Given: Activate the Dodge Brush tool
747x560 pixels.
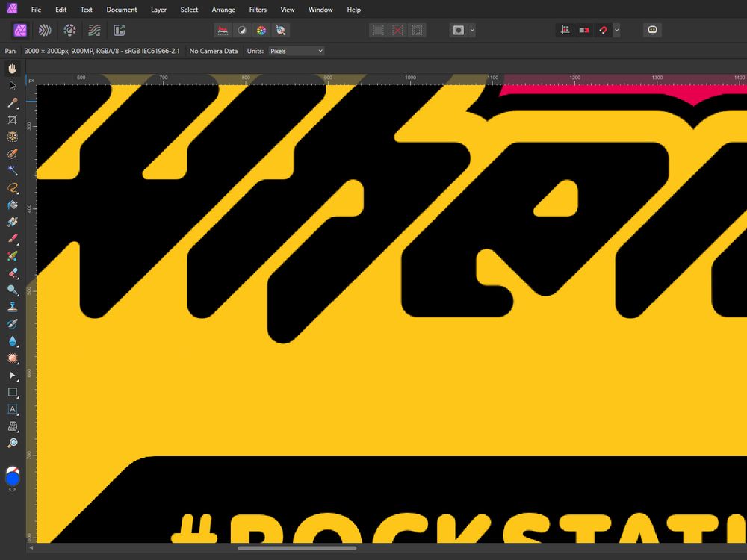Looking at the screenshot, I should click(13, 290).
